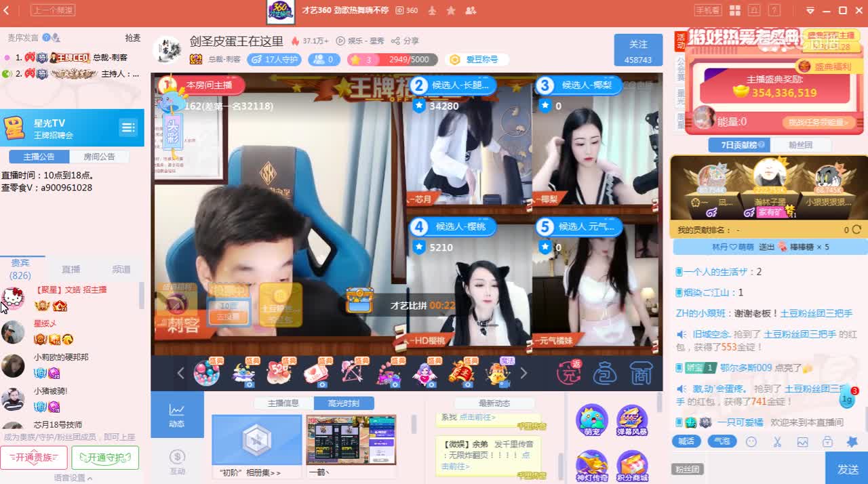This screenshot has height=484, width=868.
Task: Click the image insert icon in chat toolbar
Action: pos(803,442)
